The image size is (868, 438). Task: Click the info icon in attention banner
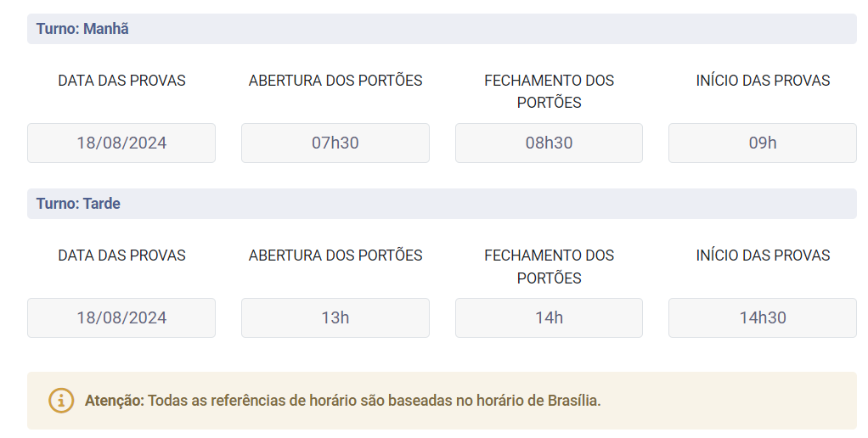click(61, 401)
